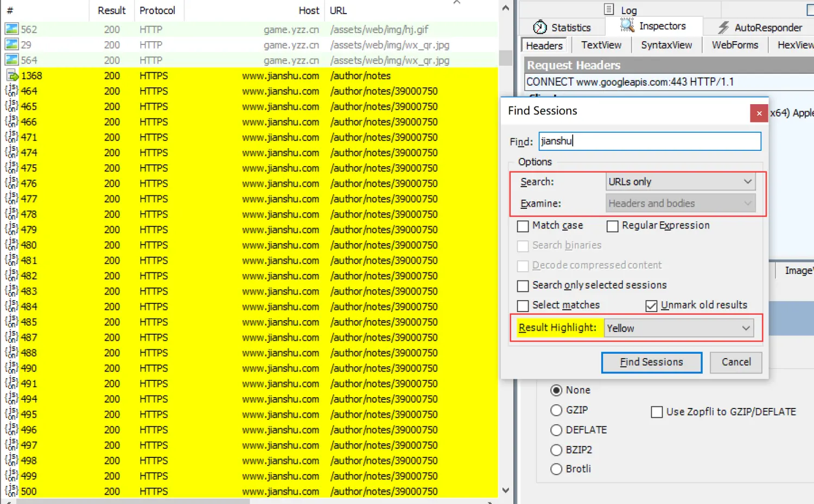The height and width of the screenshot is (504, 814).
Task: Click the JSON icon of session 471
Action: pyautogui.click(x=11, y=137)
